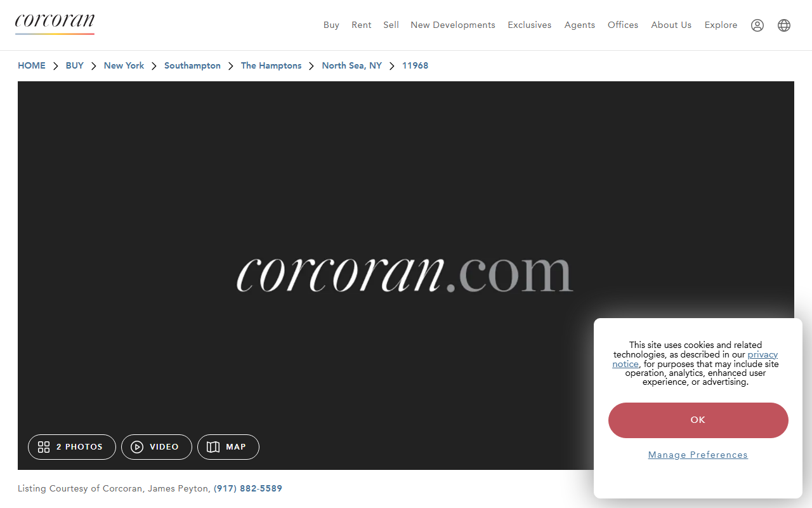Open the Offices menu item

pos(623,25)
